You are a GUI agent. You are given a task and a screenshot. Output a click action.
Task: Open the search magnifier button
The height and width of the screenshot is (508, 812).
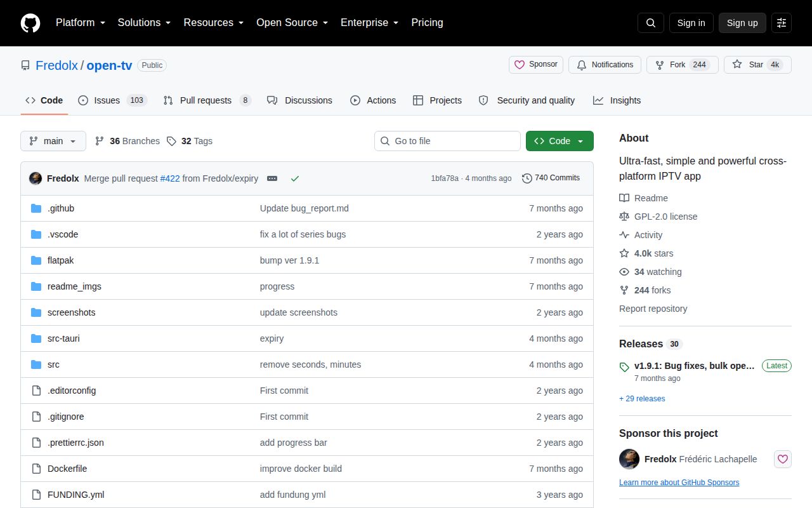(x=651, y=23)
